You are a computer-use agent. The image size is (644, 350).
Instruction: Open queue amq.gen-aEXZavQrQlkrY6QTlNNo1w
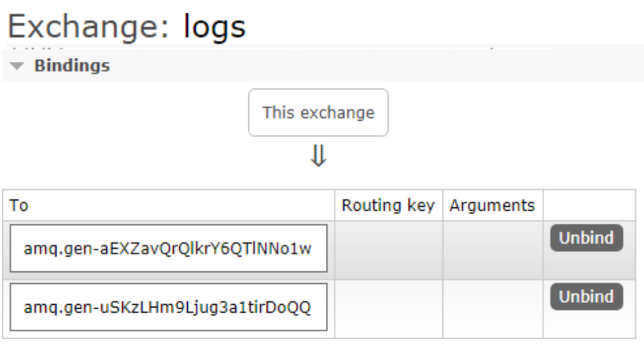(168, 248)
